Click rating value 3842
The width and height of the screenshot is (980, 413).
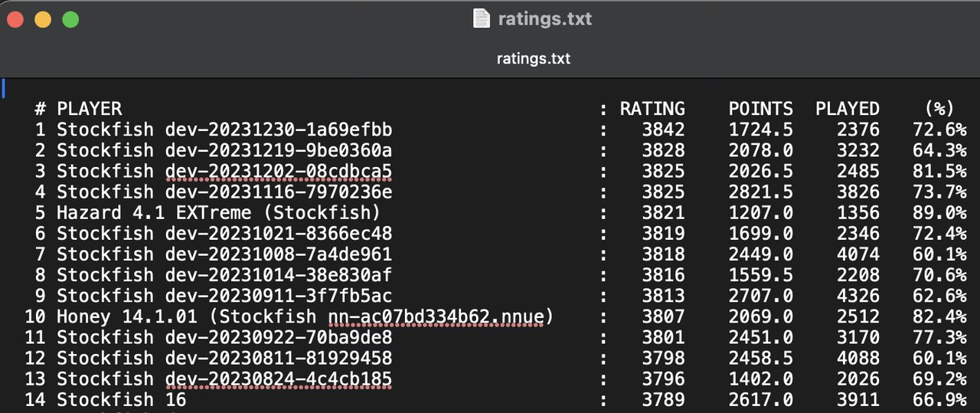663,129
